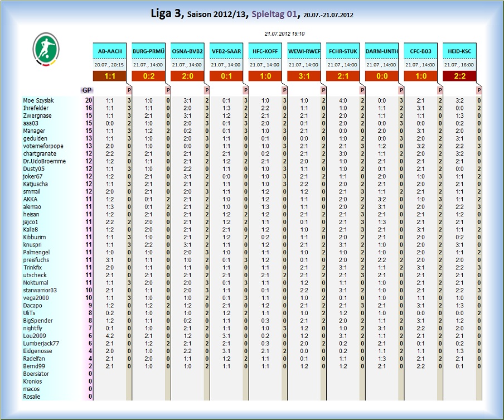Select player Trinkfix
The height and width of the screenshot is (420, 504).
coord(32,267)
